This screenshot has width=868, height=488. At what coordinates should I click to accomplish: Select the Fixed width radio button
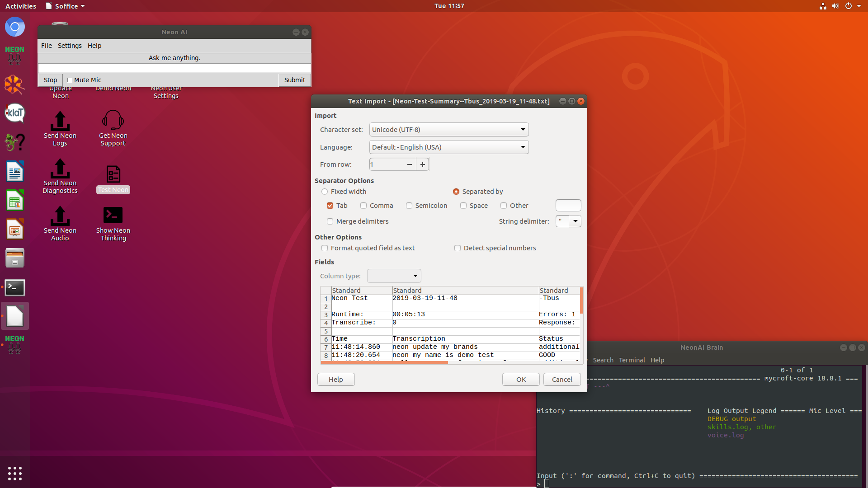pos(325,192)
